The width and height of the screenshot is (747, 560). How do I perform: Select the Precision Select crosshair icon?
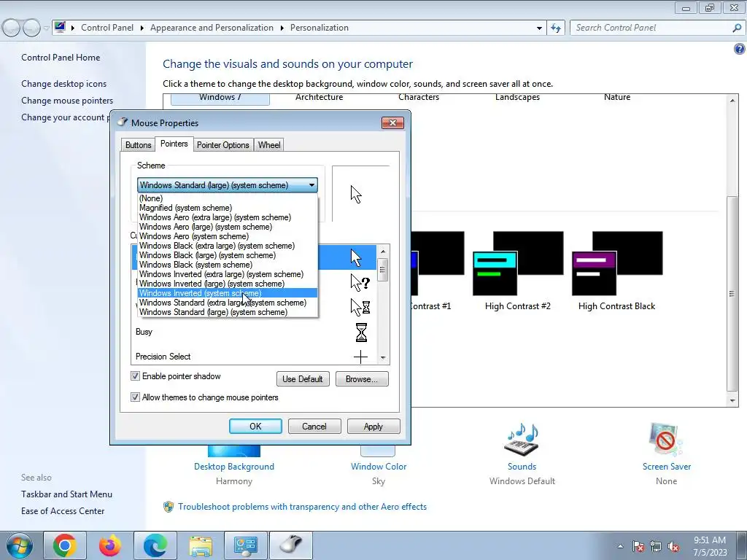[x=360, y=357]
